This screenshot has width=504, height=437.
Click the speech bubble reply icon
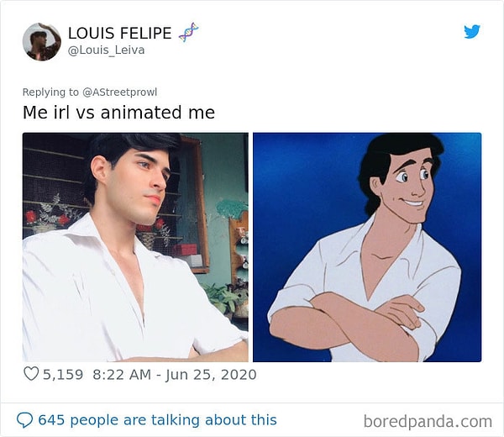tap(25, 419)
